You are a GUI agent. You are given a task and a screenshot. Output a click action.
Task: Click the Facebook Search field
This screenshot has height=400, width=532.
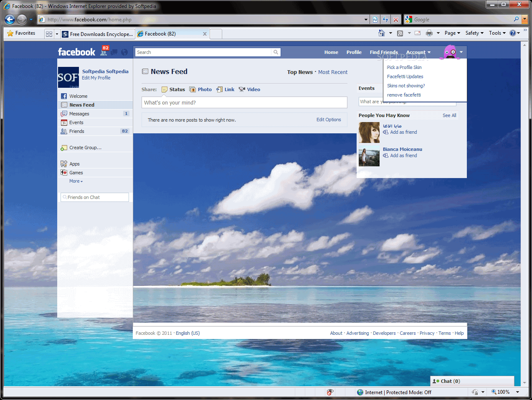coord(203,52)
